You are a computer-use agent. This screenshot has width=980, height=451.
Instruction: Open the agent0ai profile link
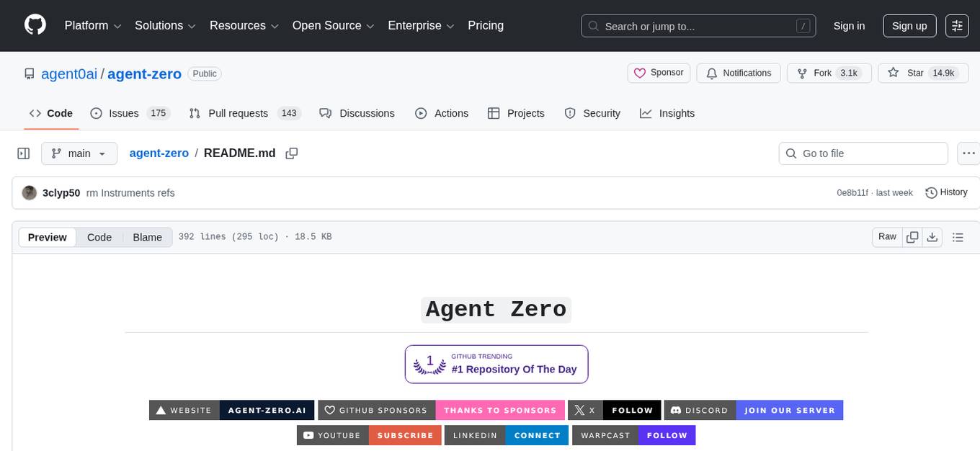tap(69, 73)
